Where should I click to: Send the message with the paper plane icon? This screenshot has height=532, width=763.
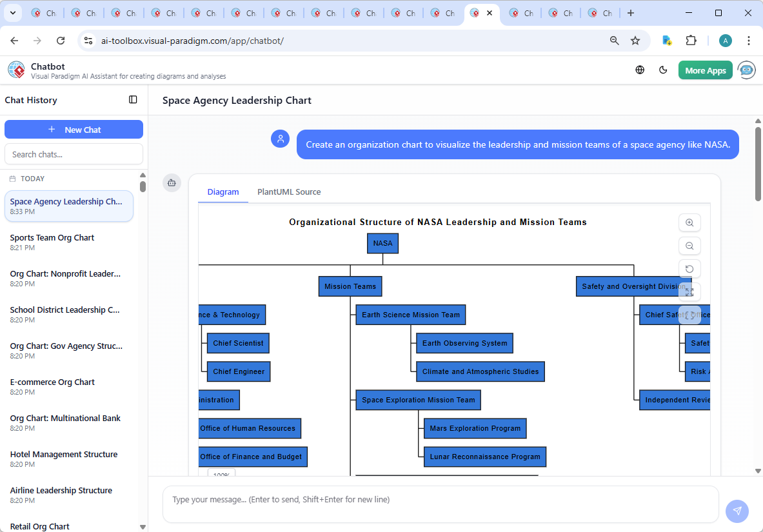point(737,511)
